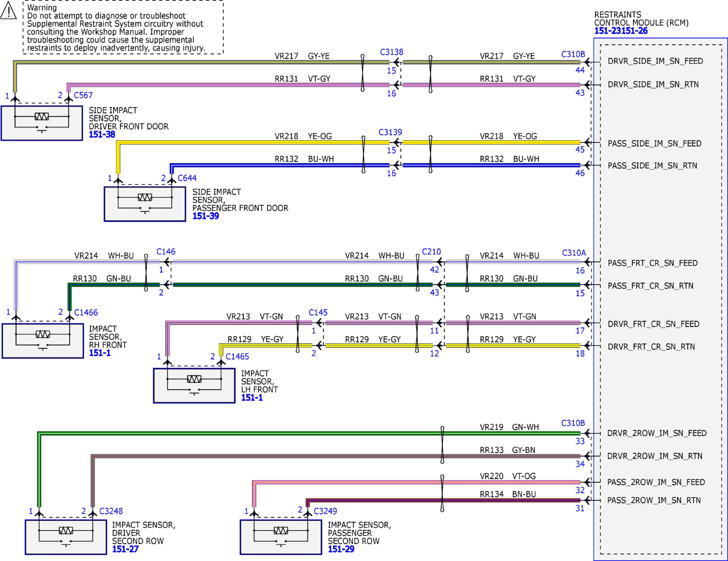
Task: Click the PASS_FRT_CR_SN_RTN signal name
Action: click(x=650, y=286)
